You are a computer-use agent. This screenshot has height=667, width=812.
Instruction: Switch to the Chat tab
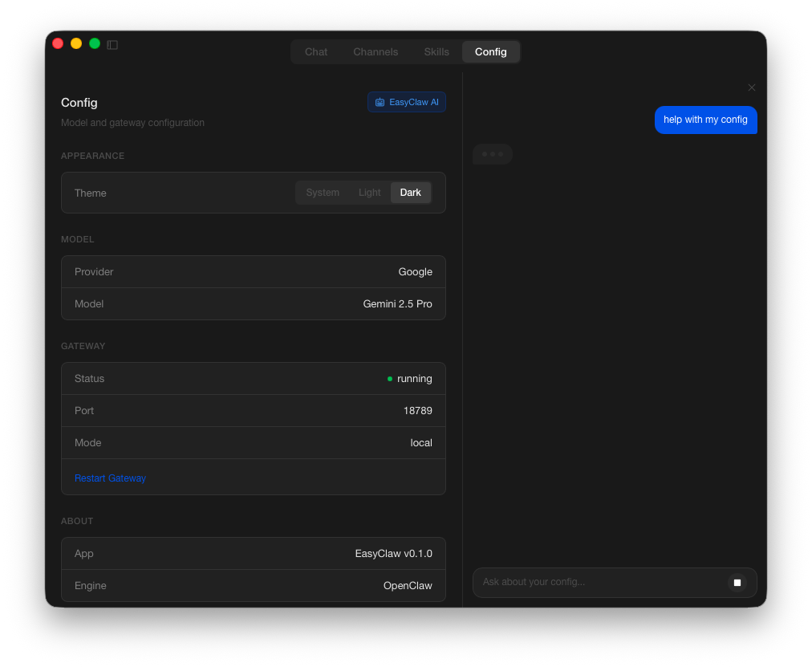[x=315, y=51]
